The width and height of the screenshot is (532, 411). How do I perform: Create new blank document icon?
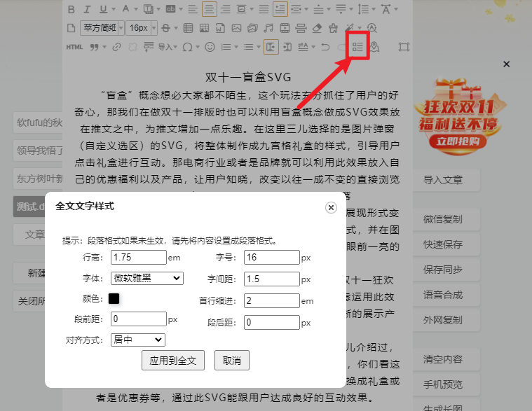click(x=71, y=28)
